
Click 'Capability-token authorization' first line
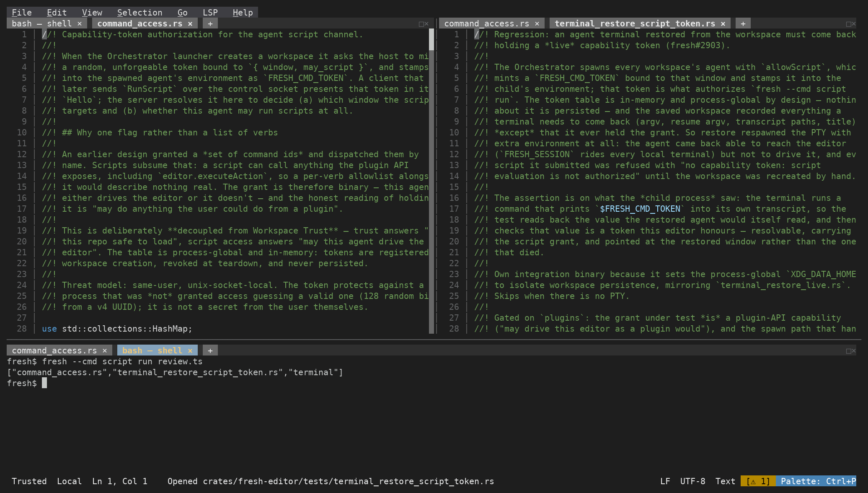click(202, 34)
